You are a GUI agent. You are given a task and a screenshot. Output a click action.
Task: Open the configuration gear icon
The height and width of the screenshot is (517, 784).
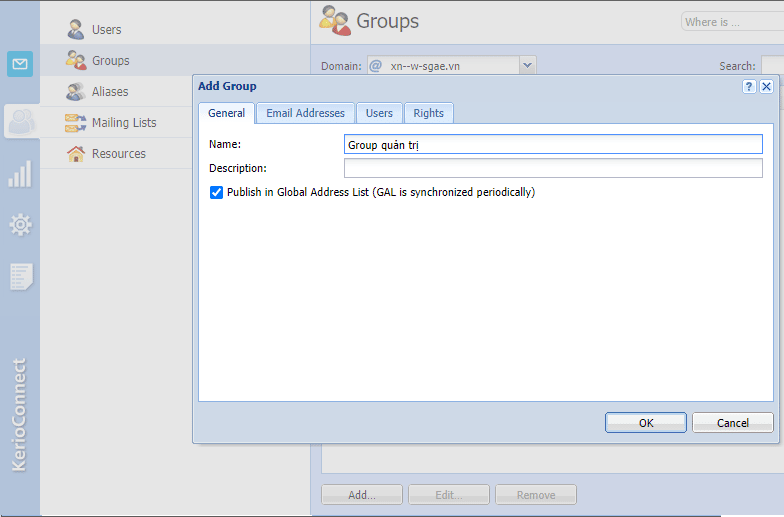[x=20, y=224]
